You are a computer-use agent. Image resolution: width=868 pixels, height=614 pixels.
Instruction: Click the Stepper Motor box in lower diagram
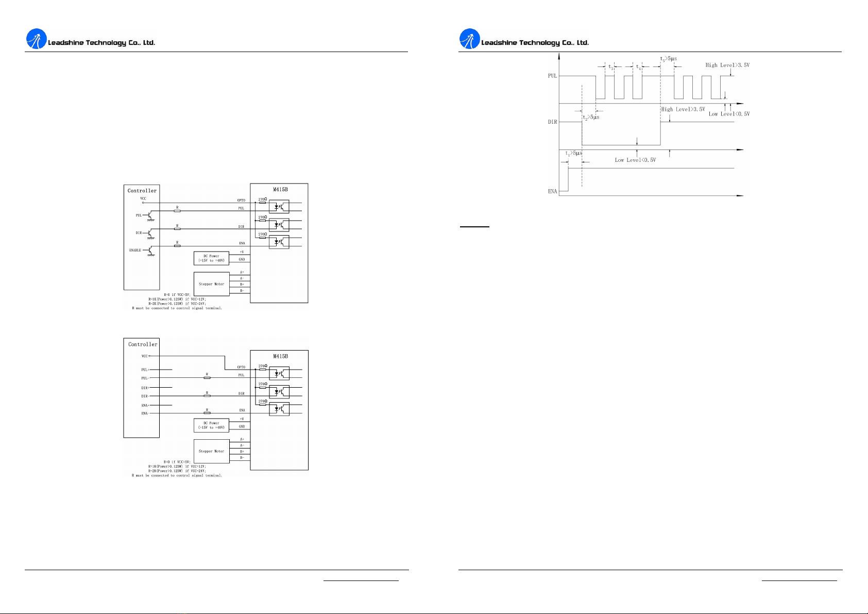(212, 451)
